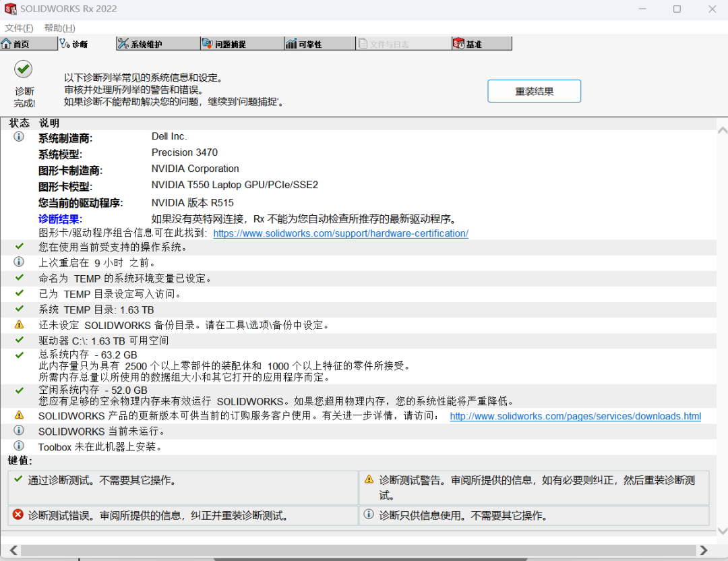Open the 首页 (Home) tab
Image resolution: width=728 pixels, height=561 pixels.
coord(29,44)
